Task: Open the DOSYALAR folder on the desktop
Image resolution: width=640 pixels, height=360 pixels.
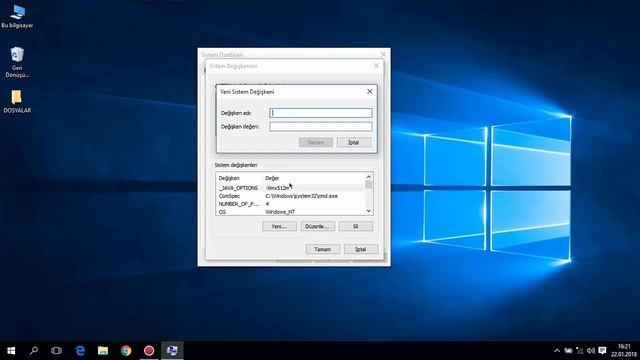Action: (17, 102)
